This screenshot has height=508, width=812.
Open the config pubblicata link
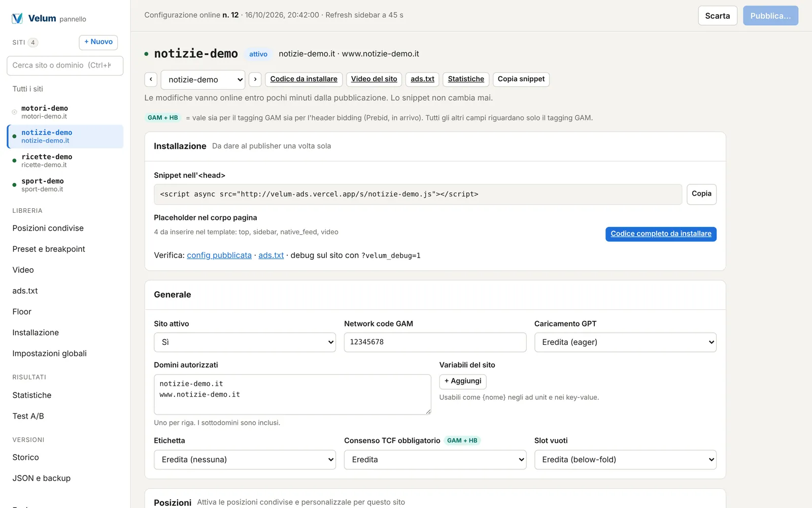[219, 256]
